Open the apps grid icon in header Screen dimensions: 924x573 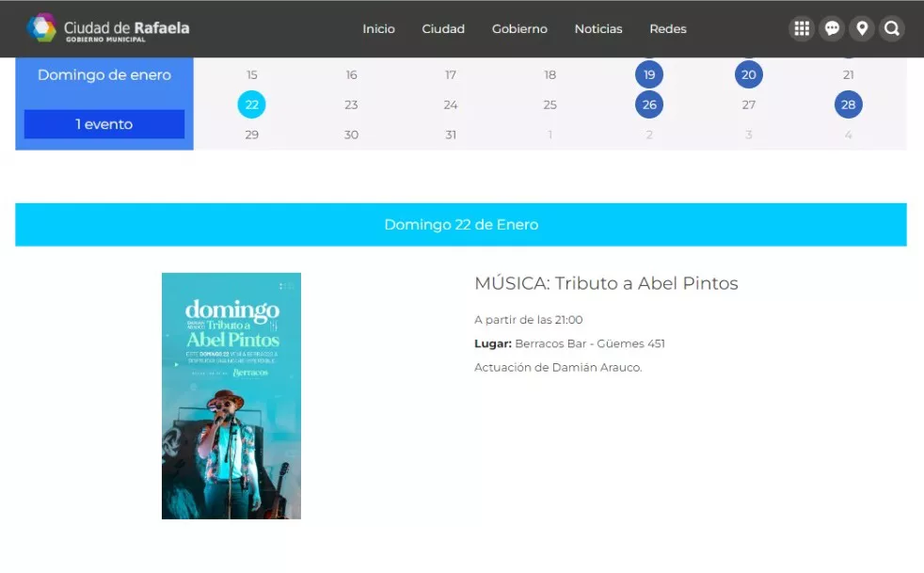[x=802, y=28]
